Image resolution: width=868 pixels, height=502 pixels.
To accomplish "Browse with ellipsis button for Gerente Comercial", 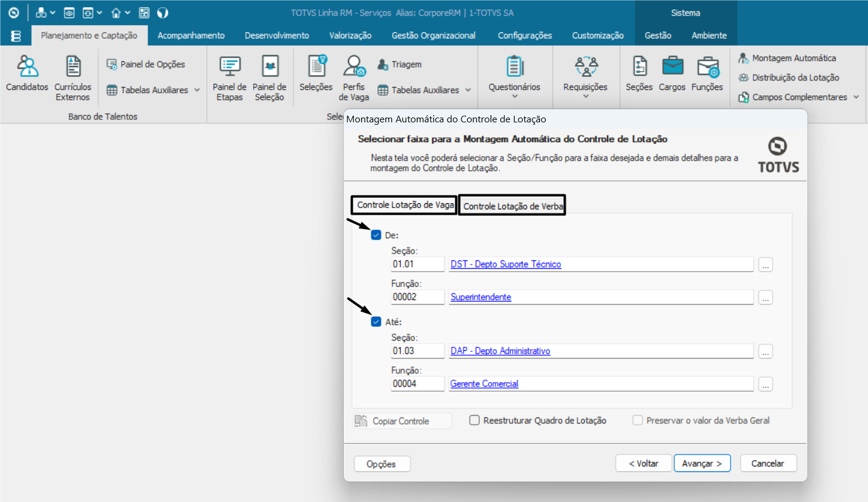I will [765, 384].
